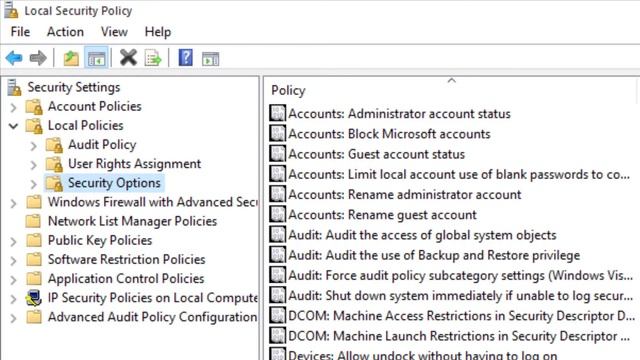
Task: Expand the User Rights Assignment node
Action: coord(34,165)
